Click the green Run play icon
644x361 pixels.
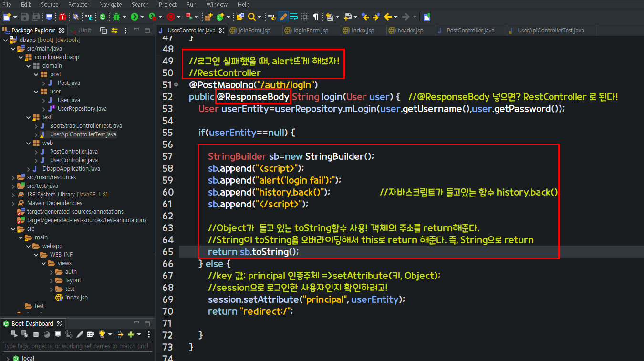tap(135, 17)
